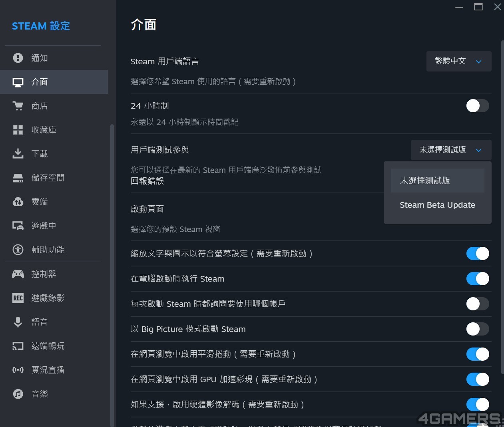Open the 繁體中文 language dropdown

(x=458, y=61)
